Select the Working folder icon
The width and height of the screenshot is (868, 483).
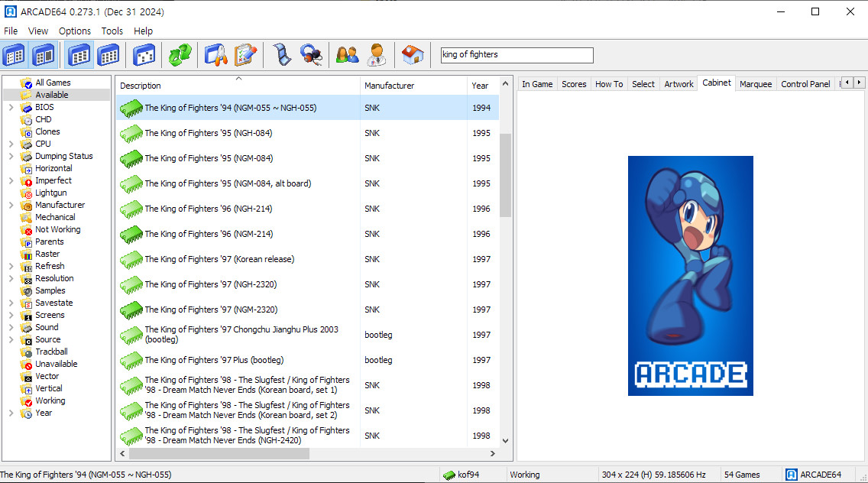pyautogui.click(x=26, y=400)
